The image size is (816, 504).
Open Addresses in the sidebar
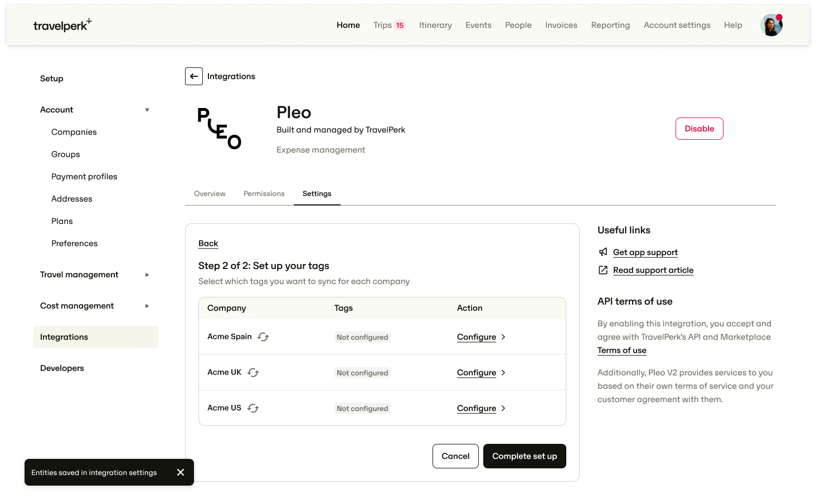tap(72, 199)
